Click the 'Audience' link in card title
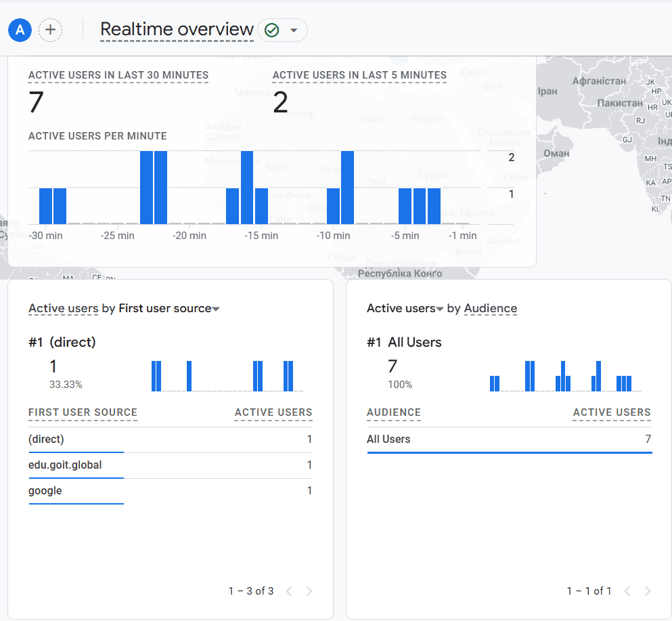 [490, 308]
